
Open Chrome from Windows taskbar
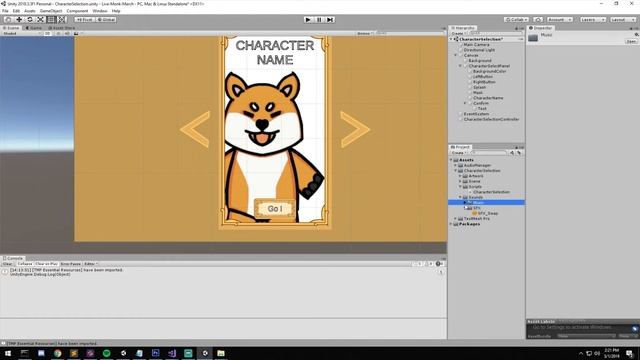(58, 353)
